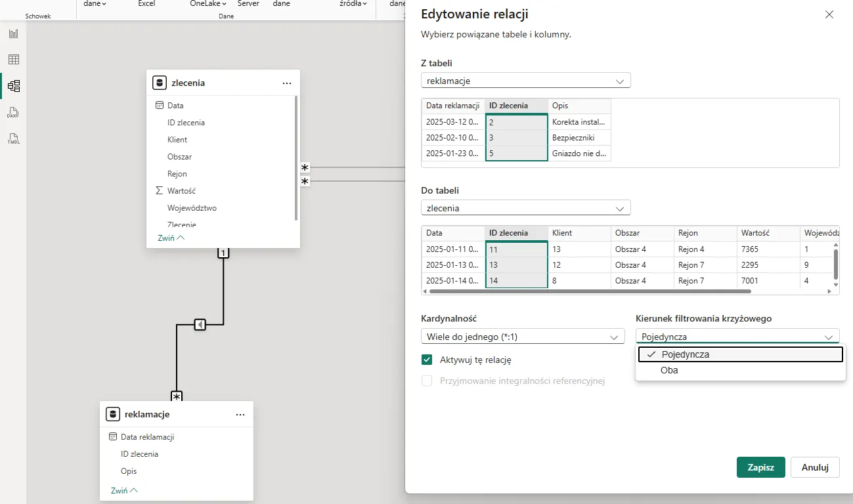The width and height of the screenshot is (853, 504).
Task: Click Anuluj to cancel editing
Action: pos(815,468)
